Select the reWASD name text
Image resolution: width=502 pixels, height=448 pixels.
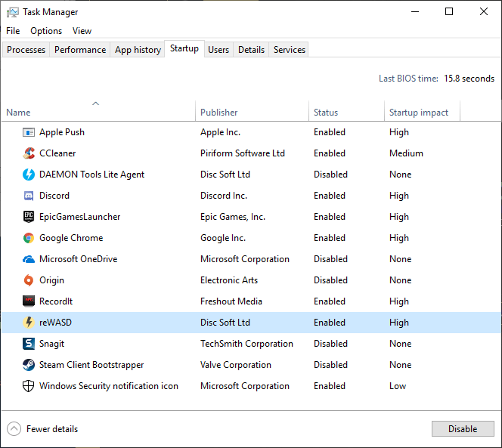point(55,323)
